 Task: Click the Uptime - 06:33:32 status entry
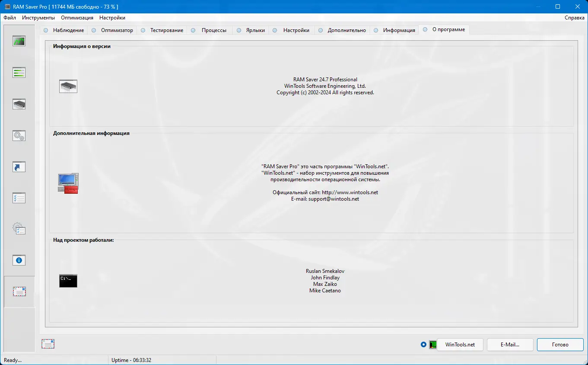[131, 360]
